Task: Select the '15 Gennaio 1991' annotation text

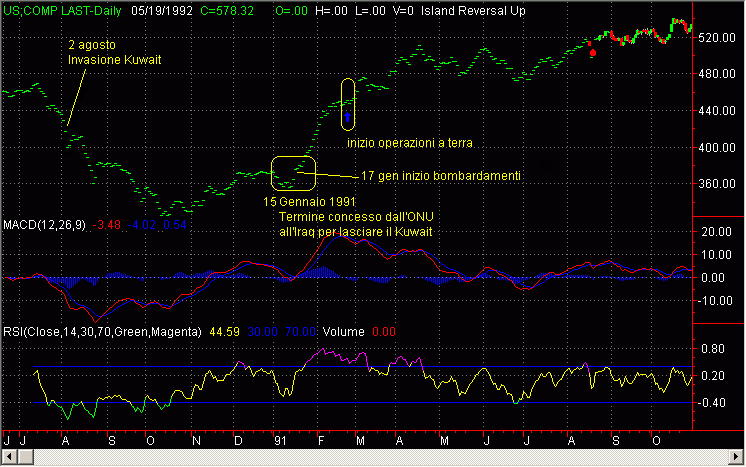Action: click(307, 202)
